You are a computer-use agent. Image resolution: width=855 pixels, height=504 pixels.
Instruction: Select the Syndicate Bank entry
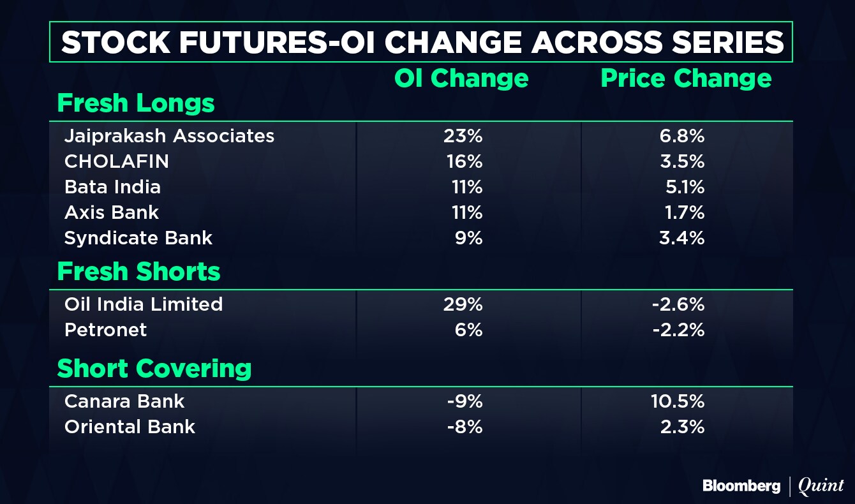pos(138,238)
